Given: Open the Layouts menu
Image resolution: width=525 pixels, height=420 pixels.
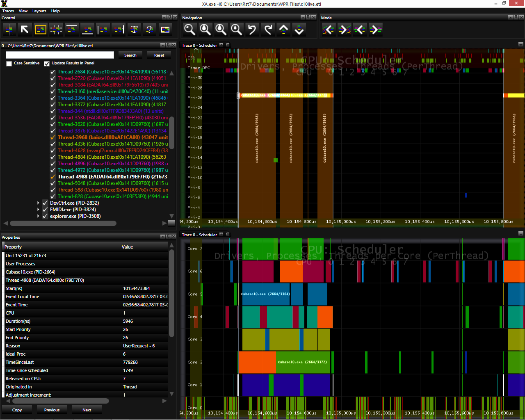Looking at the screenshot, I should [39, 11].
